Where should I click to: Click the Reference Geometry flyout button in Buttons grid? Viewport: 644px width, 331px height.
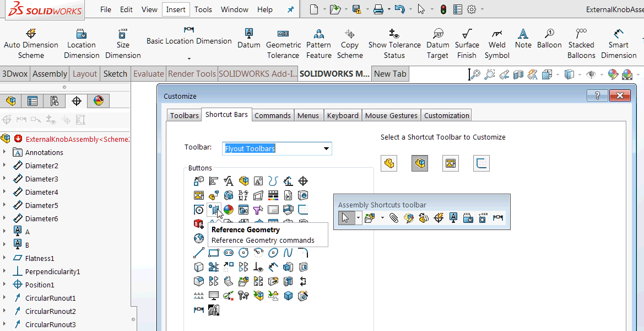point(214,210)
